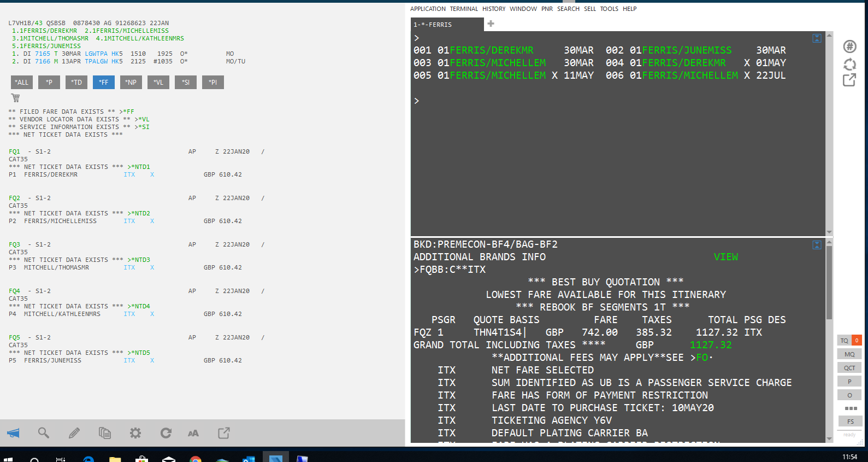Click the lower terminal scrollbar thumb

829,282
